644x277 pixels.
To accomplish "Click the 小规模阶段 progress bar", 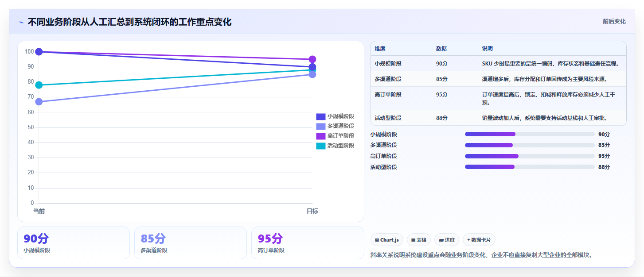I will point(530,134).
